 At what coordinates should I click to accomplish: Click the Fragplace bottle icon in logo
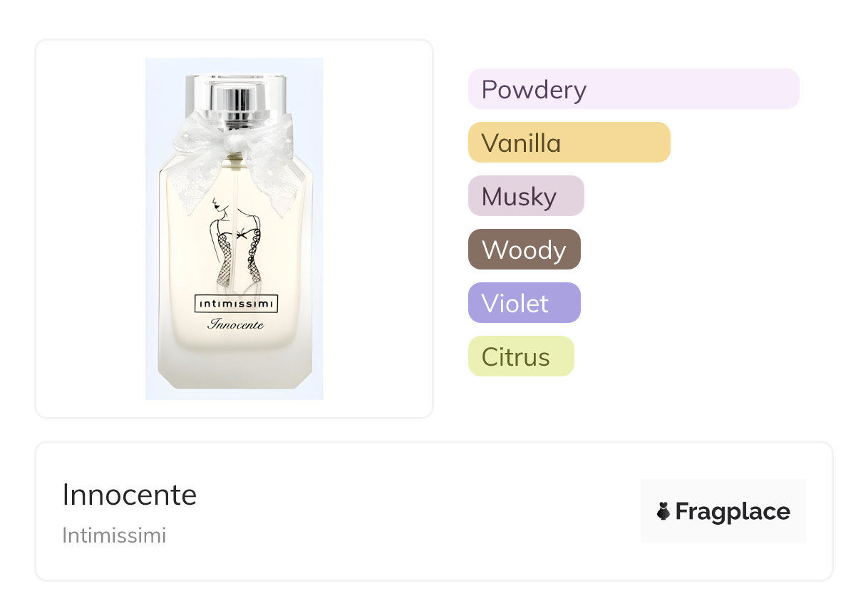click(x=663, y=511)
